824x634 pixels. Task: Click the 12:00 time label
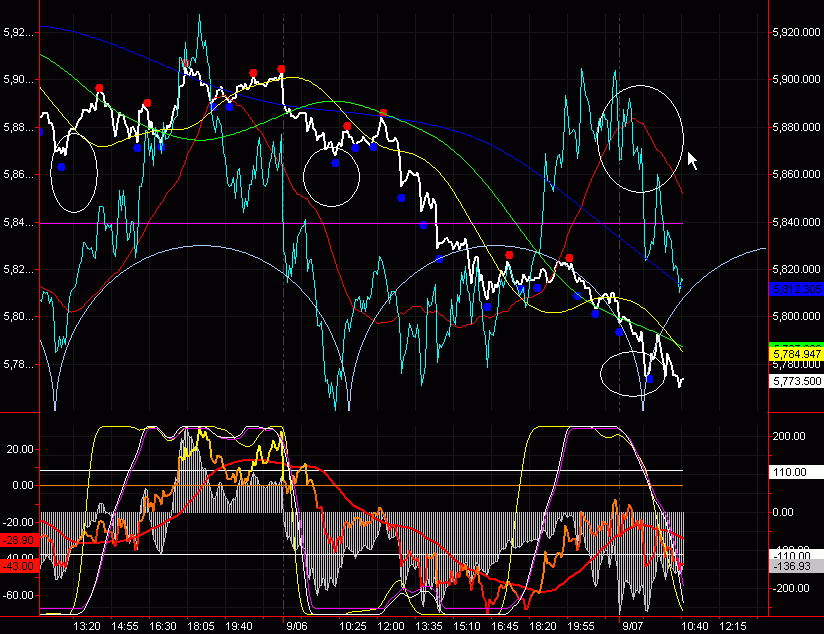tap(391, 626)
